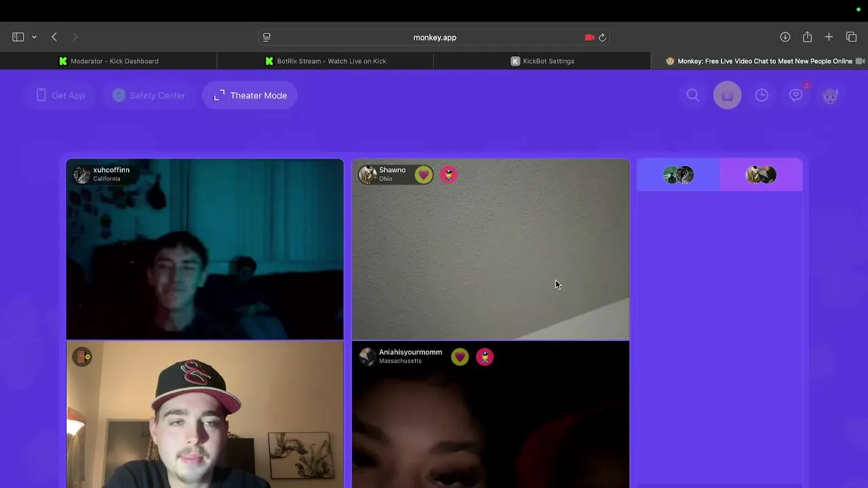Image resolution: width=868 pixels, height=488 pixels.
Task: Open the history clock icon
Action: pos(762,96)
